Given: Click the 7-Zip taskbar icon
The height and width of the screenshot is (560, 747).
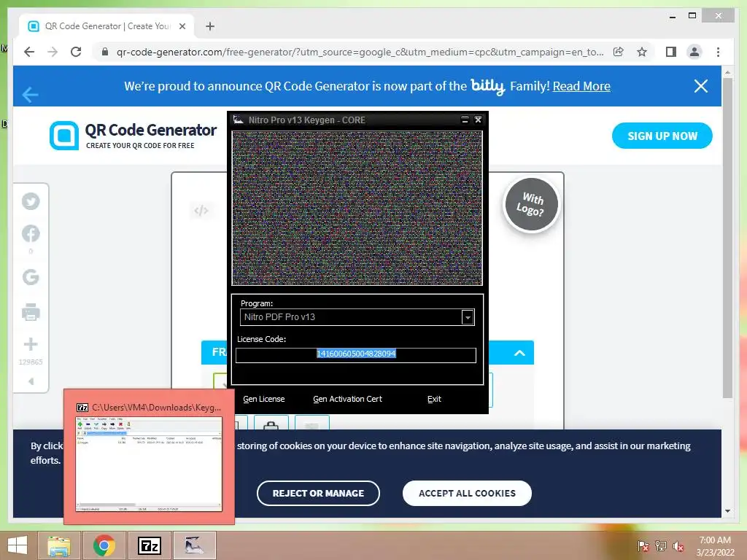Looking at the screenshot, I should [149, 545].
